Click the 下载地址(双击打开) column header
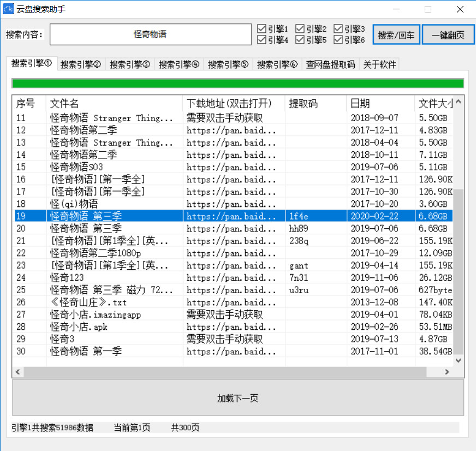 click(234, 104)
